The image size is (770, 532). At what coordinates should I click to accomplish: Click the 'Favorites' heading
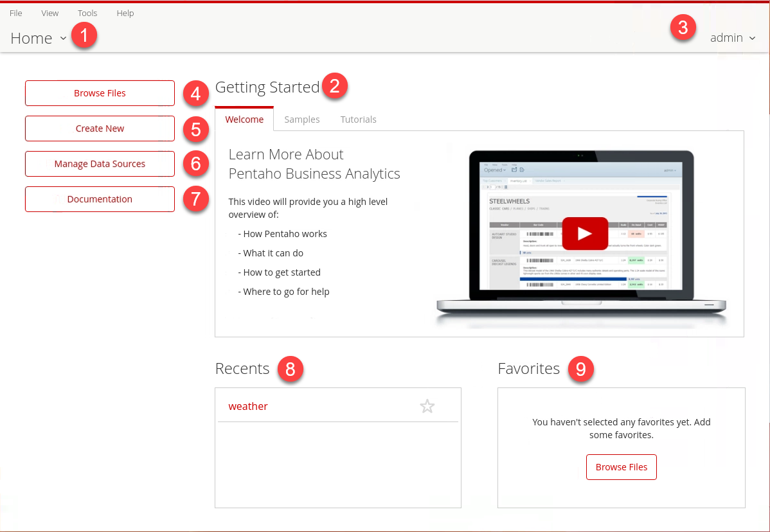pyautogui.click(x=529, y=369)
